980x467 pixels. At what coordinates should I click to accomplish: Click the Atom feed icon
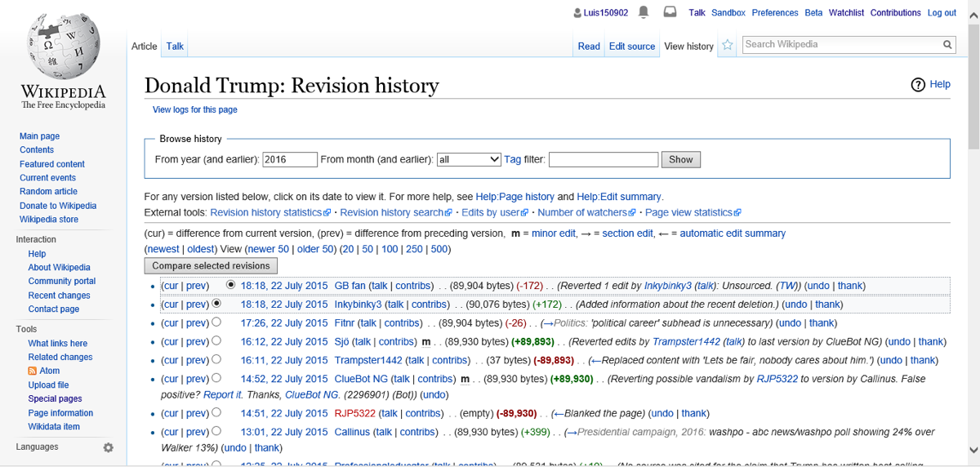pos(33,371)
